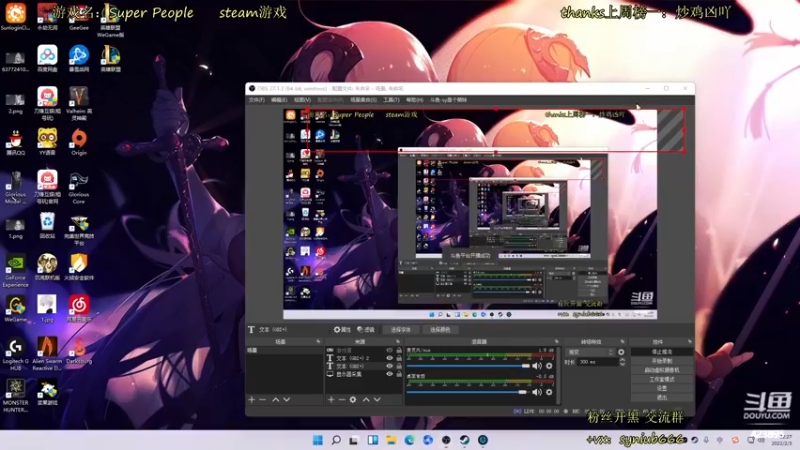Open the 属性 properties gear on source toolbar
The height and width of the screenshot is (450, 800).
[x=342, y=330]
